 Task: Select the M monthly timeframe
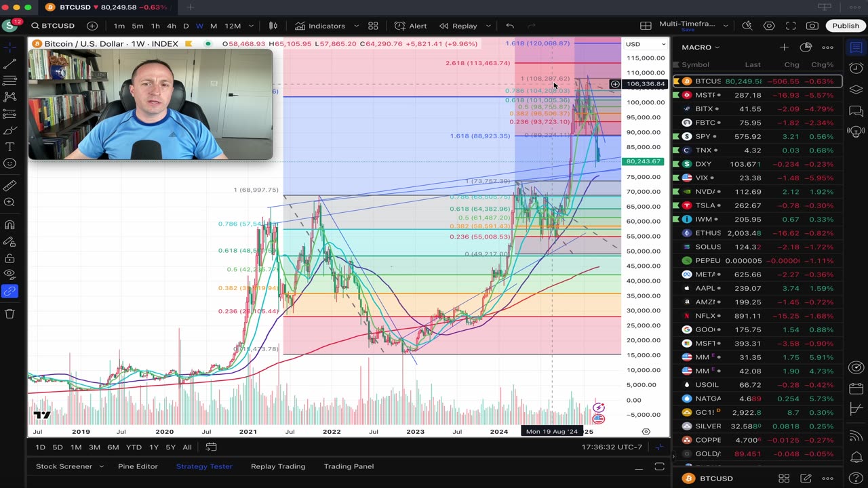(214, 26)
